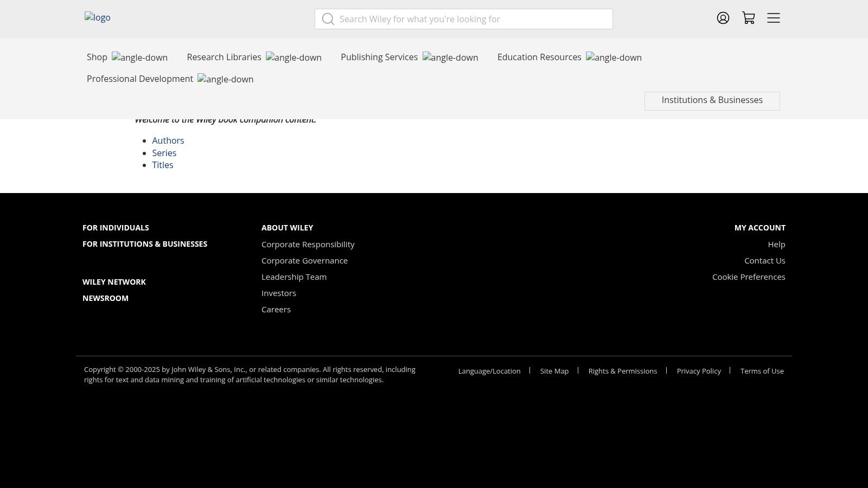Focus the Search Wiley input field

(472, 20)
